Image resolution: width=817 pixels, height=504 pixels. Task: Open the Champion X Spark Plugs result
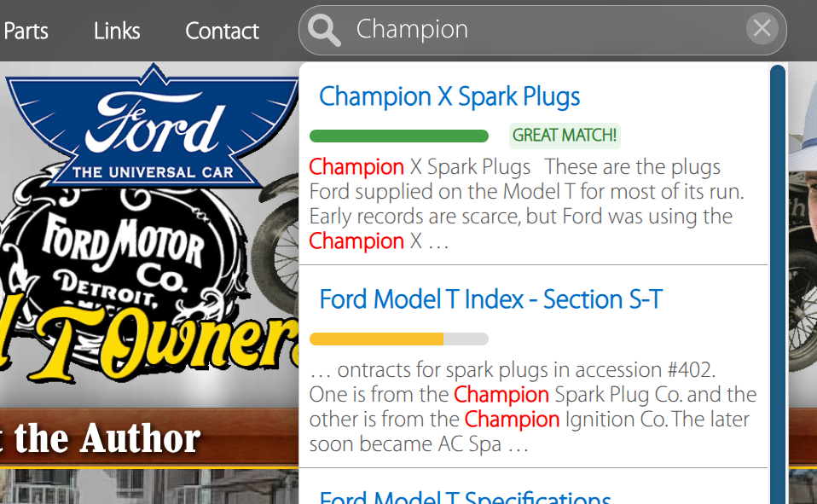[x=449, y=96]
